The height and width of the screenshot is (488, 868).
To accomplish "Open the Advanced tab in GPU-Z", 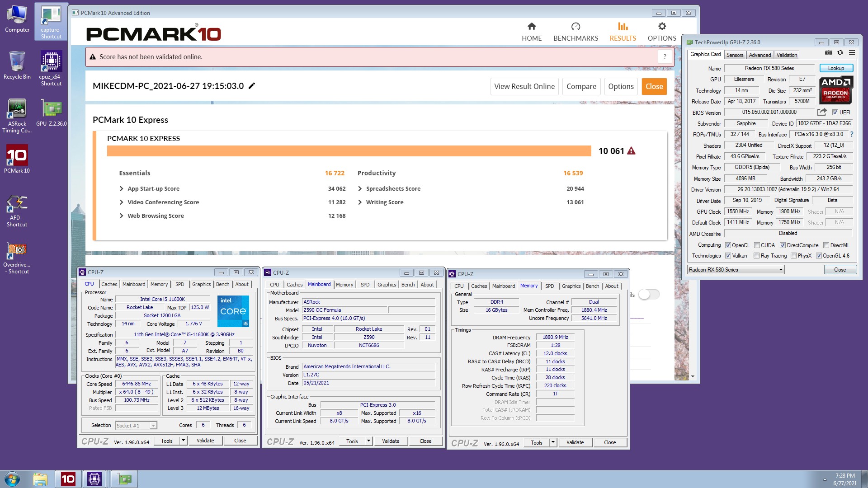I will pos(759,55).
